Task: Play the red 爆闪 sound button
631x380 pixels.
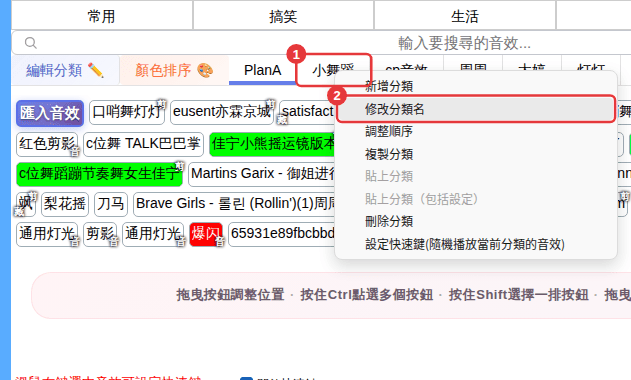Action: tap(206, 234)
